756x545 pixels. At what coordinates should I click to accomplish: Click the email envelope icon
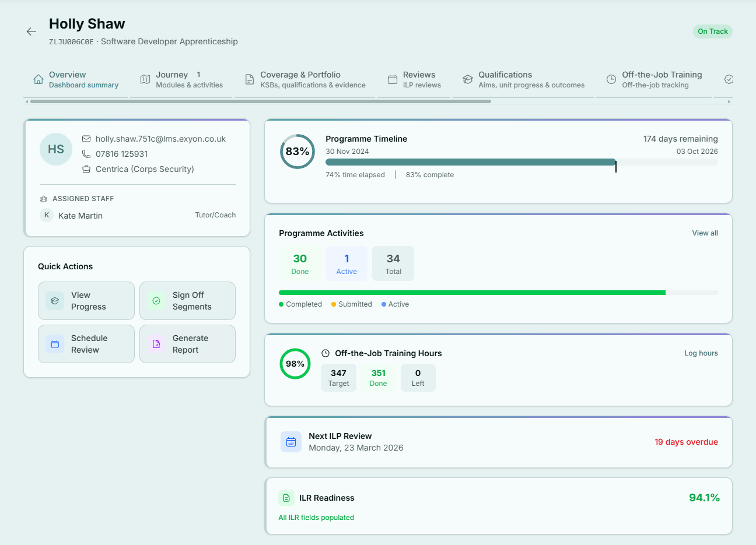click(x=86, y=139)
